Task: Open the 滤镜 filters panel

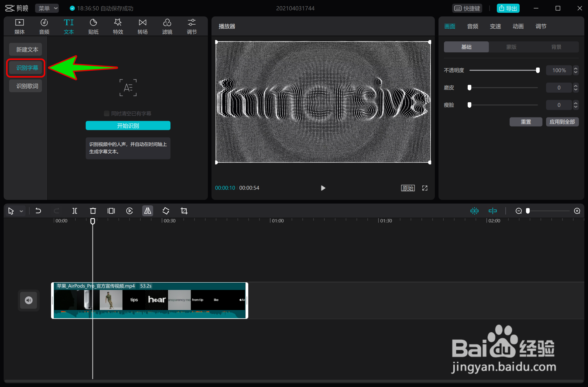Action: click(167, 26)
